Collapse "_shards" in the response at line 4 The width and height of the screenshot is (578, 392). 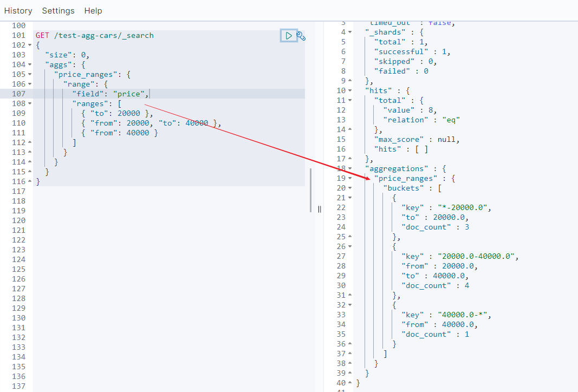[350, 32]
